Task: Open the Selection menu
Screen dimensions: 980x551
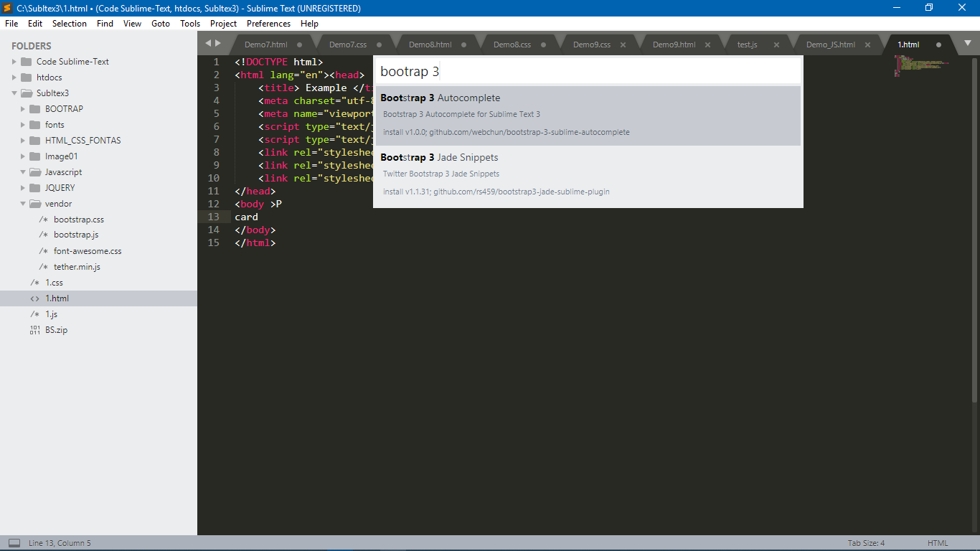Action: pyautogui.click(x=70, y=24)
